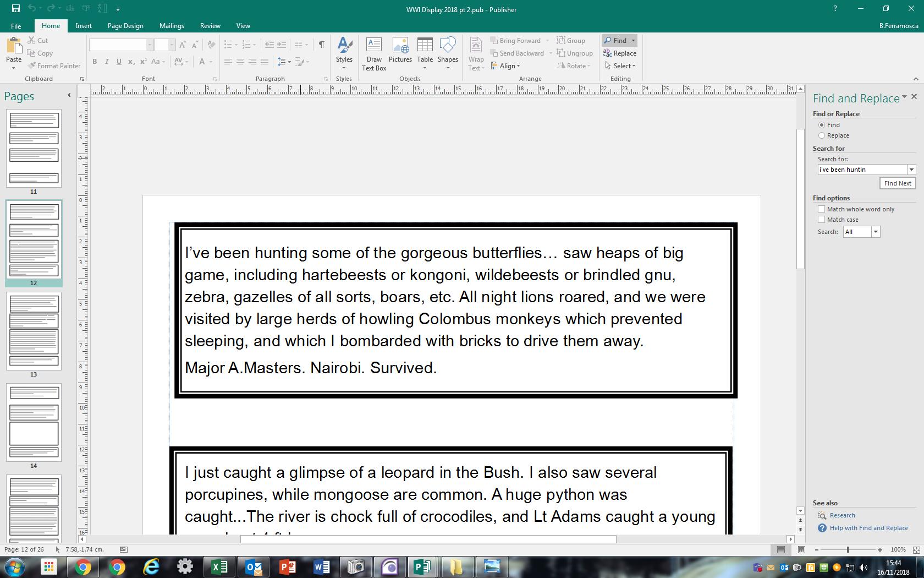Screen dimensions: 924x578
Task: Click the Group objects button
Action: (571, 41)
